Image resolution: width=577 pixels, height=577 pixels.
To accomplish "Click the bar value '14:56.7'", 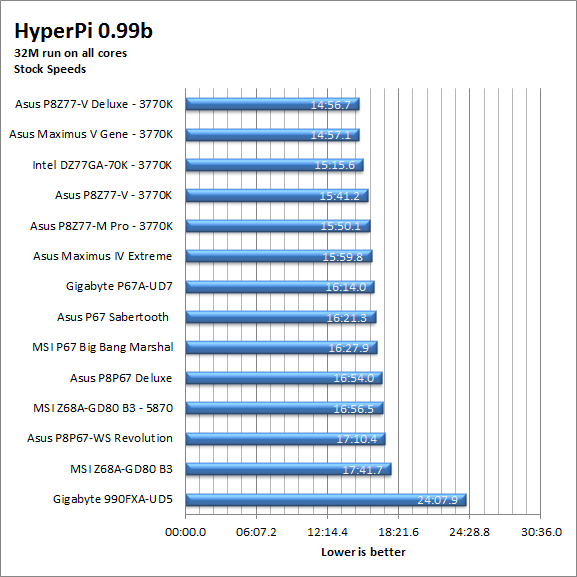I will click(x=330, y=105).
